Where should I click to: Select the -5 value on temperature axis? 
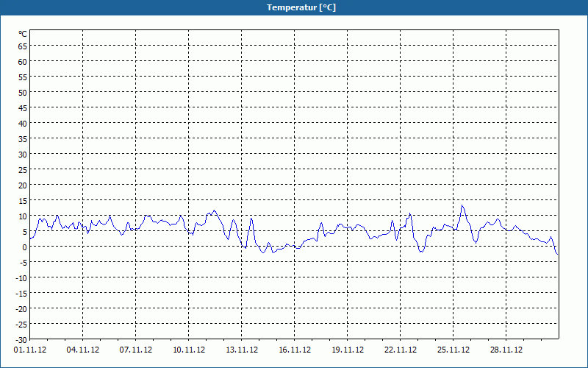23,263
